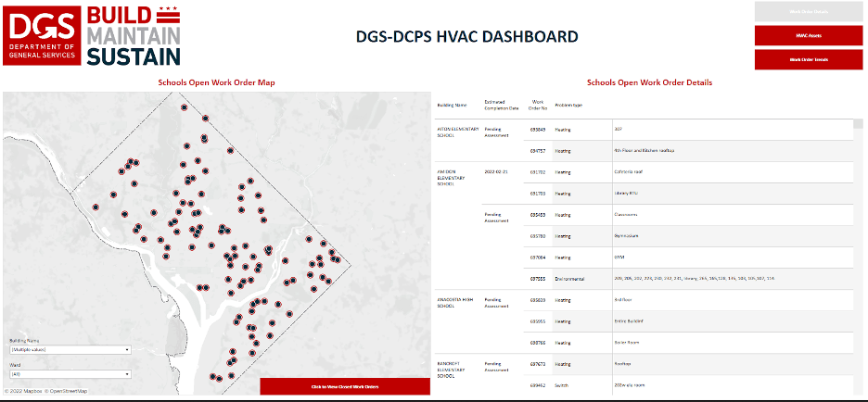Click the Build Maintain Sustain logo

tap(133, 36)
